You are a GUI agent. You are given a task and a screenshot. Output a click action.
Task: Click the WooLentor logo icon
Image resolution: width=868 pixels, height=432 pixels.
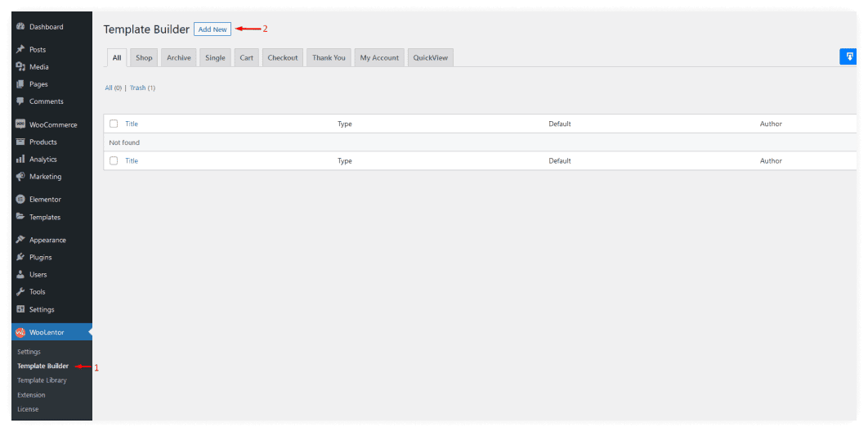[20, 332]
